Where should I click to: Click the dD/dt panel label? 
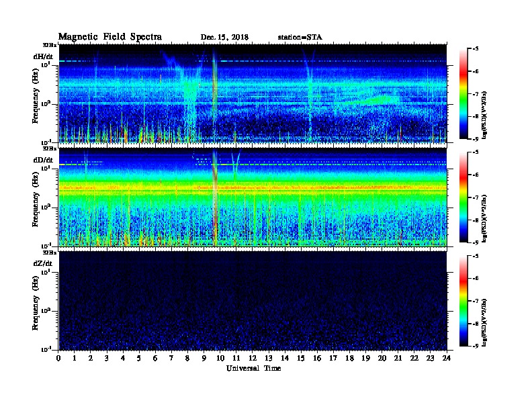click(x=43, y=160)
